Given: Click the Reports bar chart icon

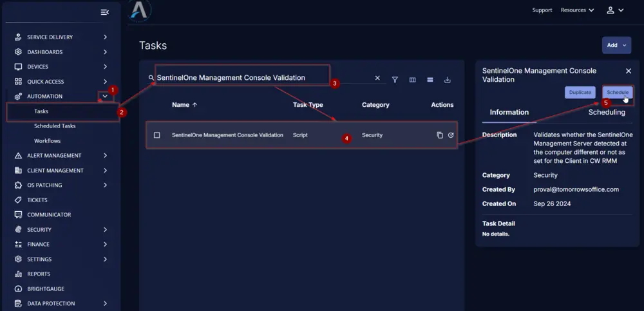Looking at the screenshot, I should [x=18, y=274].
